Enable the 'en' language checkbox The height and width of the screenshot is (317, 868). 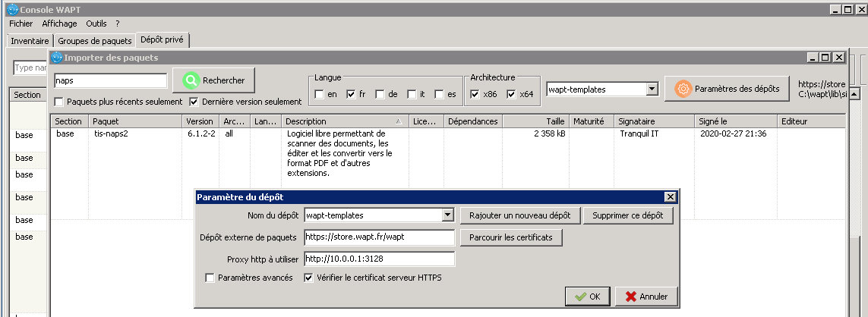[320, 95]
